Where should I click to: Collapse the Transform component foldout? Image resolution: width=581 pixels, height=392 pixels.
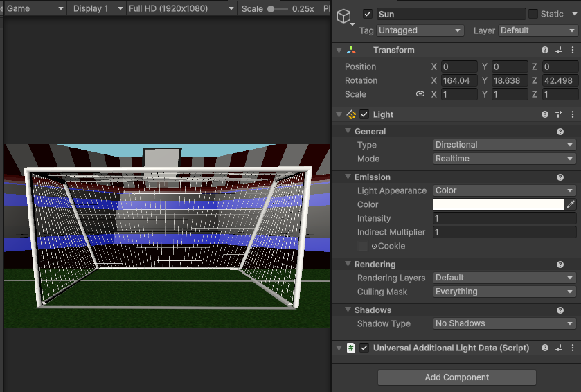point(339,50)
